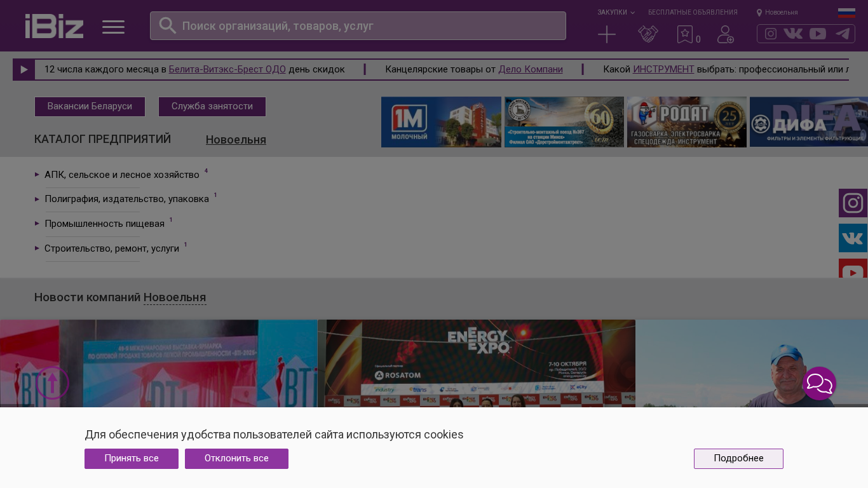Expand Строительство, ремонт, услуги category
868x488 pixels.
pyautogui.click(x=112, y=248)
